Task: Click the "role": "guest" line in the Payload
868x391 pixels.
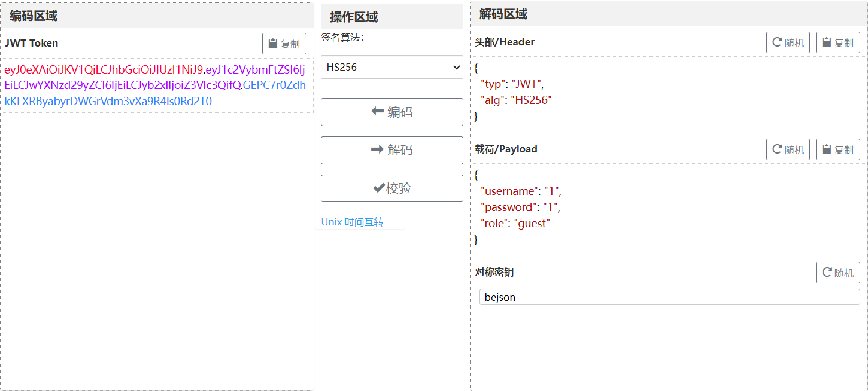Action: (515, 224)
